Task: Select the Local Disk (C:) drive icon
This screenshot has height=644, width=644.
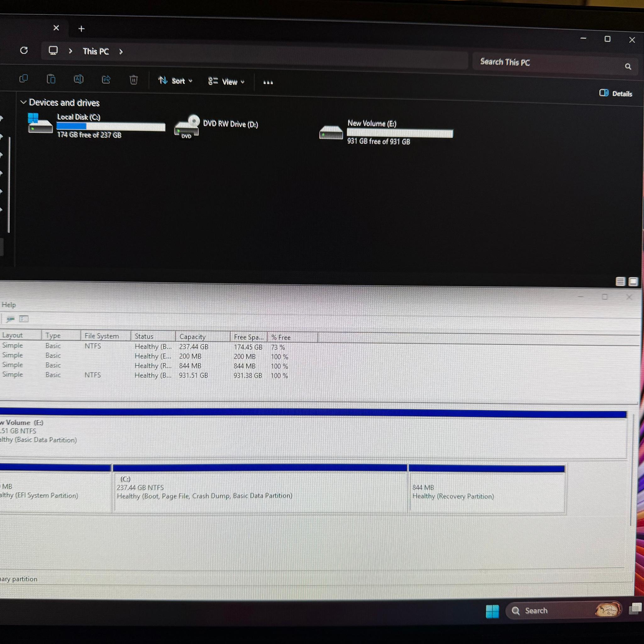Action: (40, 123)
